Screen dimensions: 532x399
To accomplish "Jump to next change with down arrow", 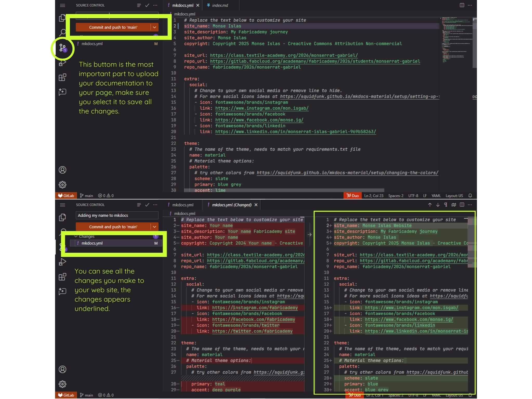I will click(438, 205).
